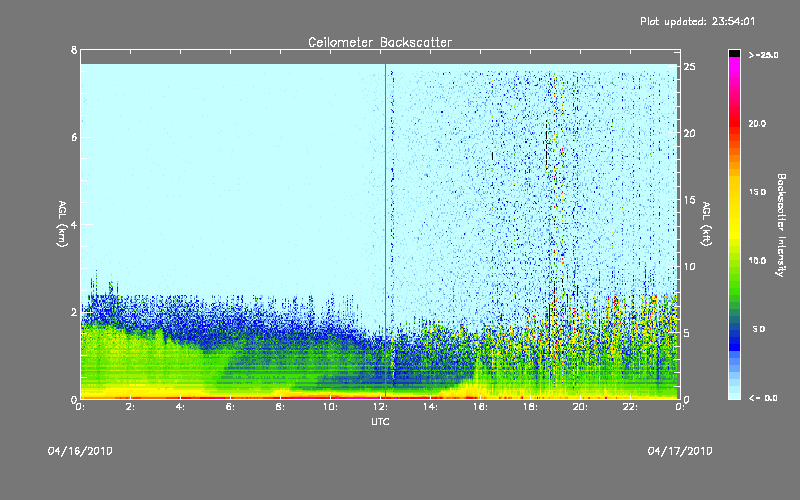Click the "20.0" colorbar label

(x=757, y=123)
